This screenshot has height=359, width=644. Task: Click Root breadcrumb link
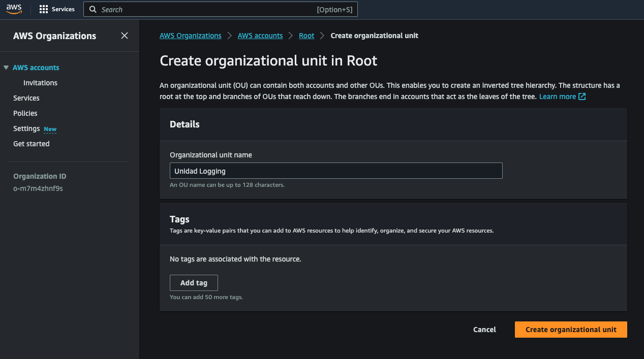(x=306, y=36)
